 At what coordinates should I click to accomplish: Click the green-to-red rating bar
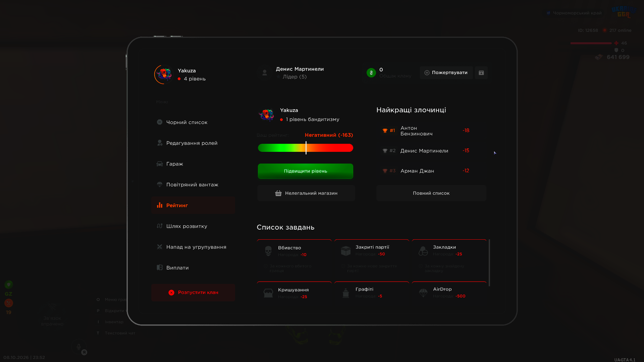point(305,148)
